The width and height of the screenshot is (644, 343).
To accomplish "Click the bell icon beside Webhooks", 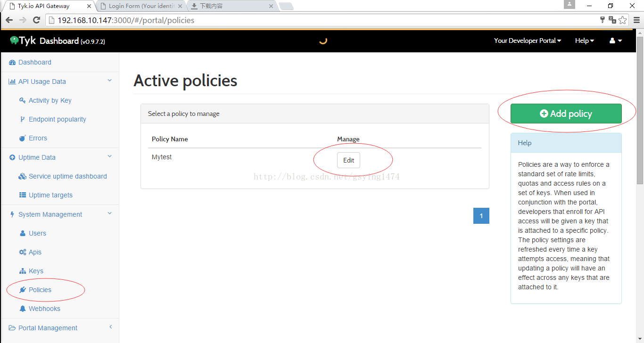I will 22,309.
